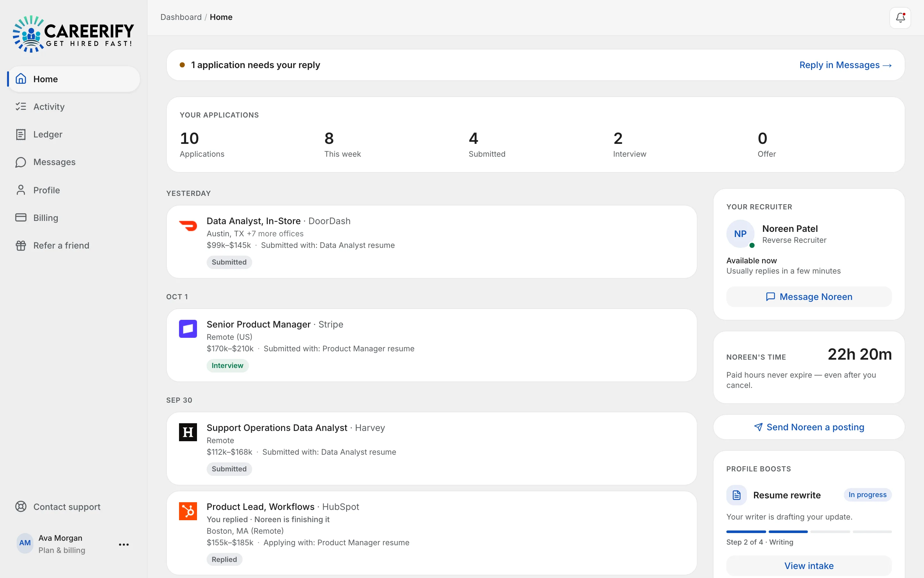Open the Senior Product Manager application
The height and width of the screenshot is (578, 924).
click(432, 345)
